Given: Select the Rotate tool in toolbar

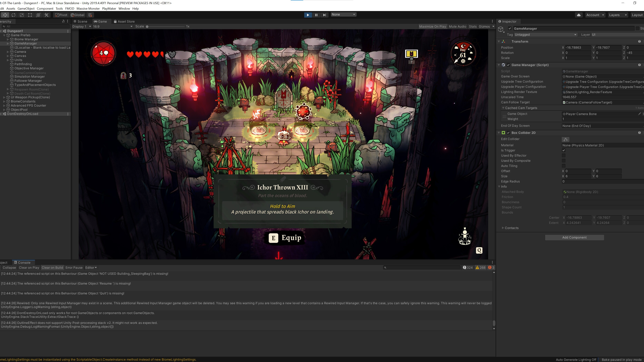Looking at the screenshot, I should click(13, 15).
